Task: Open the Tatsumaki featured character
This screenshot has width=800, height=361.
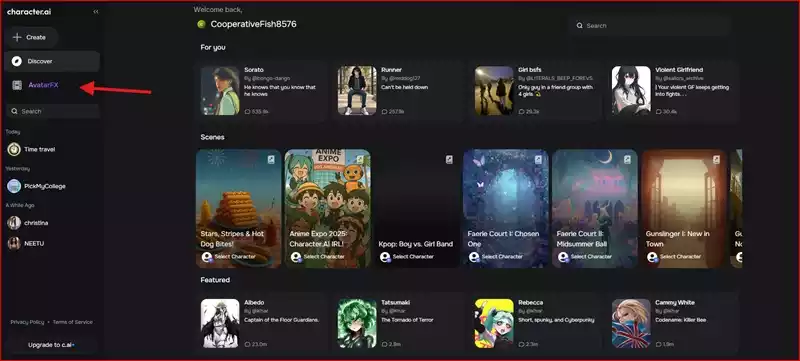Action: pyautogui.click(x=398, y=323)
